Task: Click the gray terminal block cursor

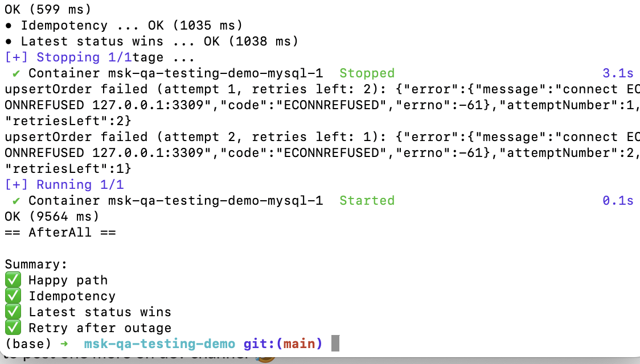Action: point(335,344)
